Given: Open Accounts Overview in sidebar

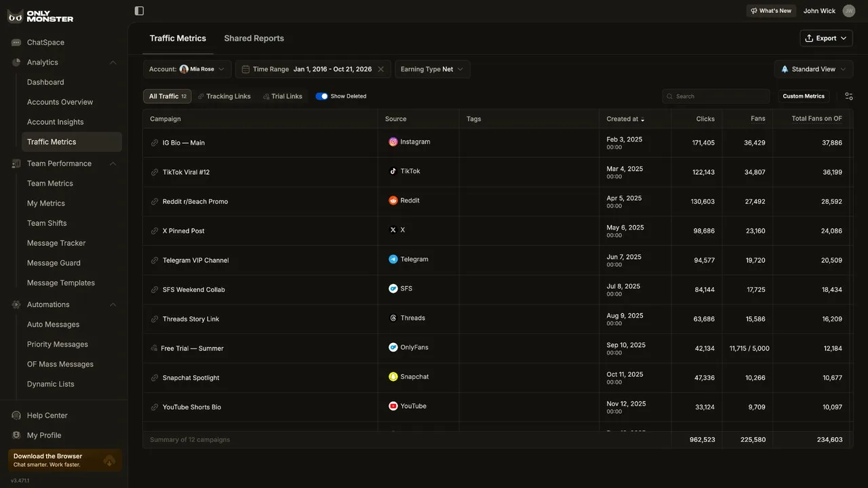Looking at the screenshot, I should [60, 102].
